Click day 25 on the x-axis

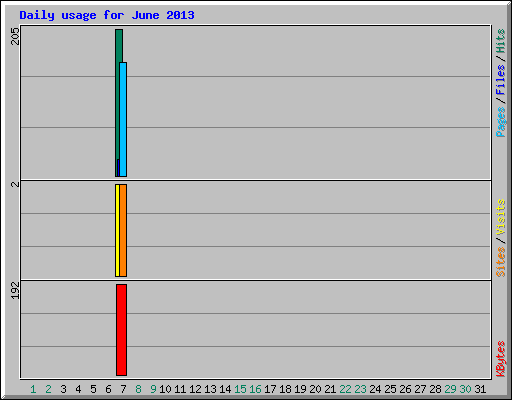390,389
